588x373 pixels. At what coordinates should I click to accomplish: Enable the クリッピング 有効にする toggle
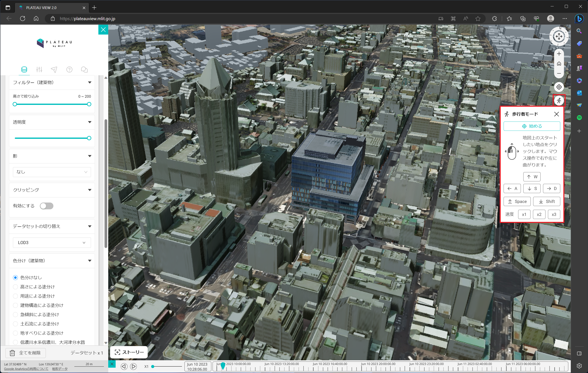coord(46,206)
